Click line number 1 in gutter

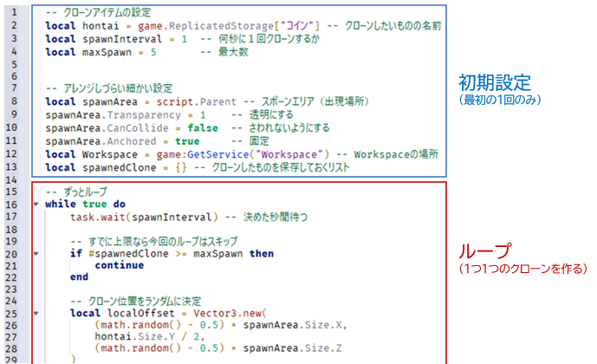(x=14, y=12)
